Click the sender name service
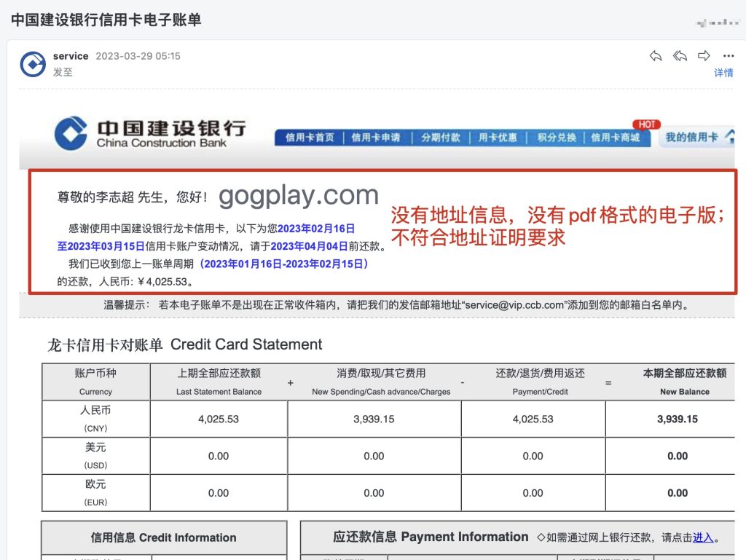 click(71, 56)
